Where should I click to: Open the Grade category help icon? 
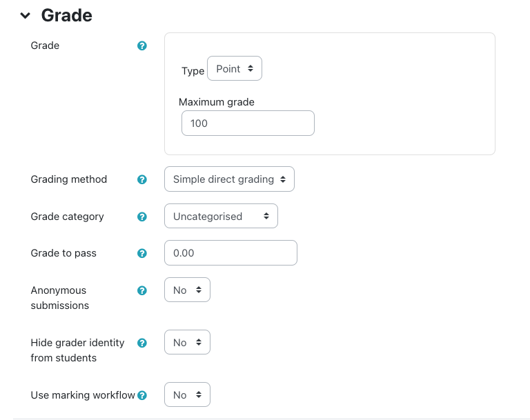(x=142, y=217)
